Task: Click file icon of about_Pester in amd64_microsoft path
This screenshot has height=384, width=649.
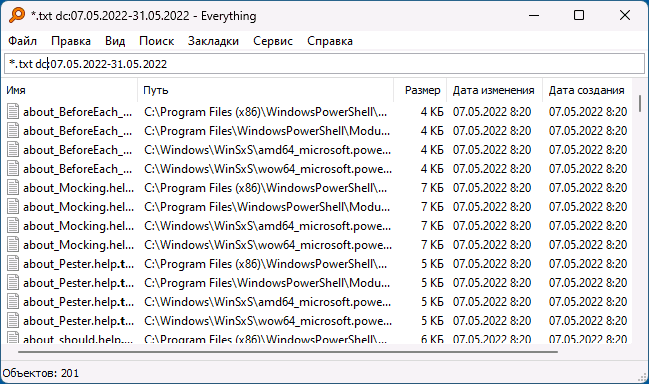Action: (x=13, y=302)
